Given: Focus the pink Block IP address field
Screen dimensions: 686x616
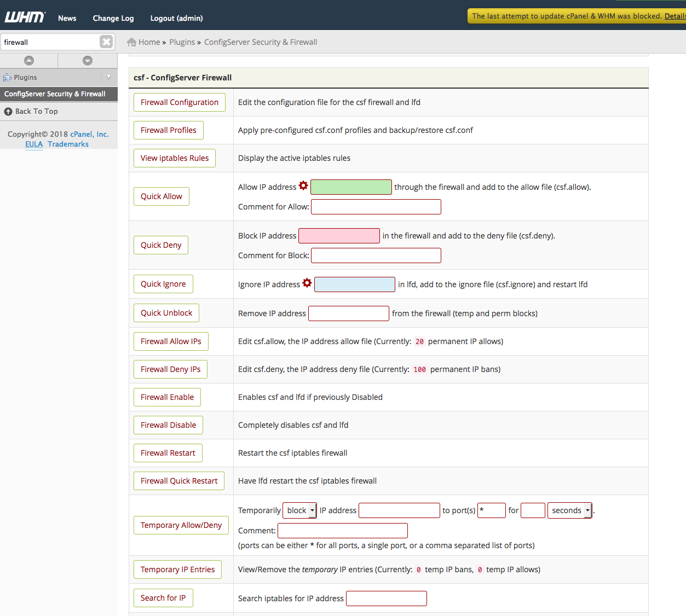Looking at the screenshot, I should click(339, 236).
